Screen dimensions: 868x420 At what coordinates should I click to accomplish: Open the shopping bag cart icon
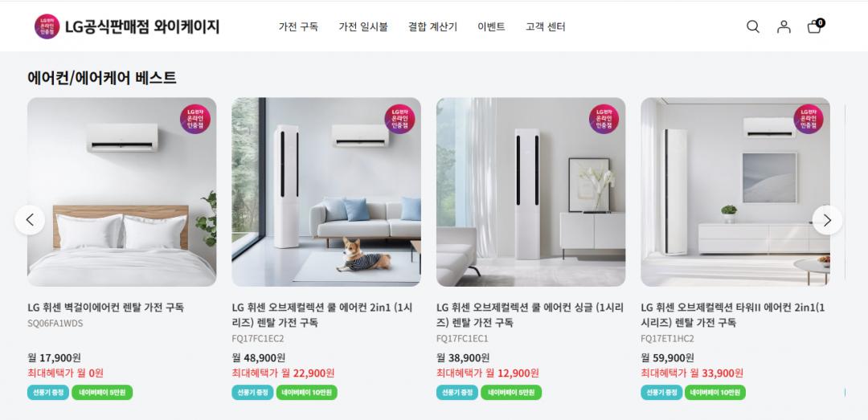(815, 26)
